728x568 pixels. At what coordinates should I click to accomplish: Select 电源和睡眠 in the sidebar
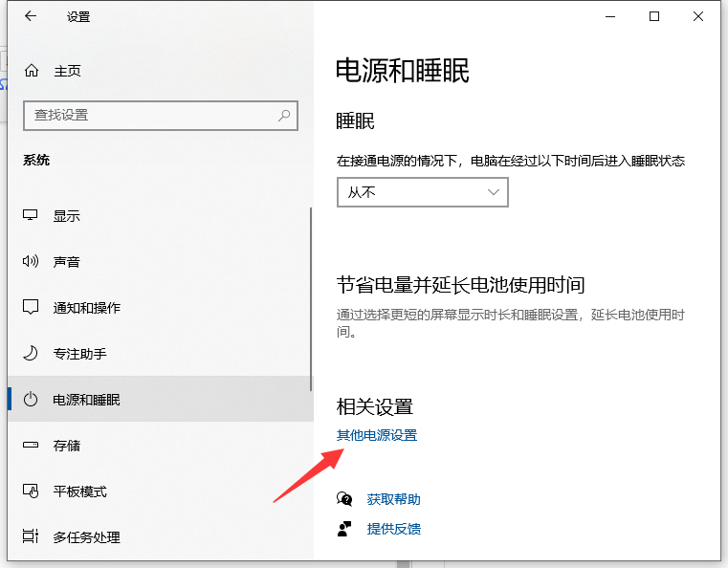pyautogui.click(x=86, y=400)
